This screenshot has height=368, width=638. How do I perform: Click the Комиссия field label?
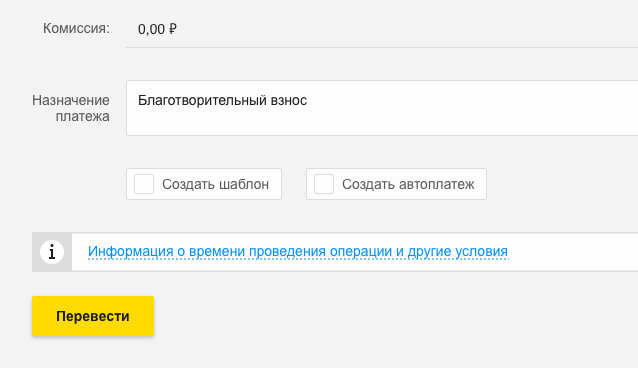(x=76, y=28)
